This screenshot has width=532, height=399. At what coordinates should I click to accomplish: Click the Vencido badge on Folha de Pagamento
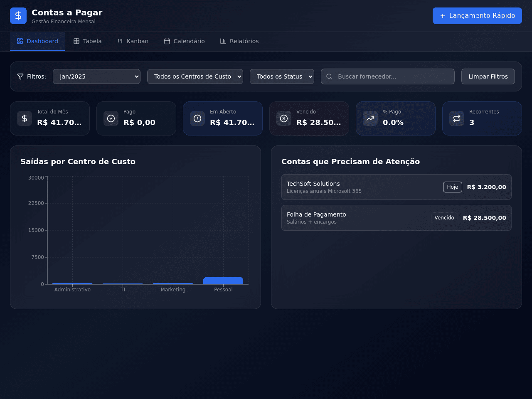pyautogui.click(x=444, y=218)
